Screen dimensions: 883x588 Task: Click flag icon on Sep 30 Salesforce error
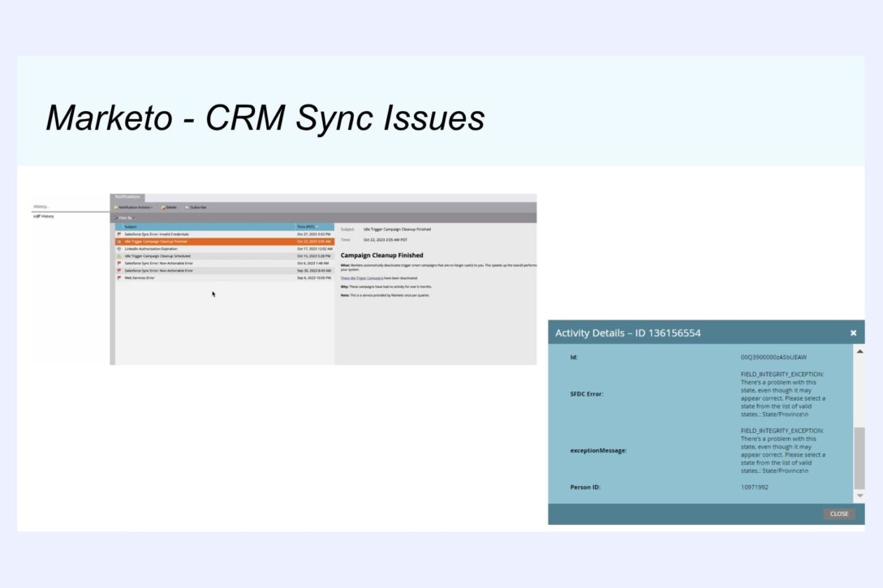[x=118, y=271]
